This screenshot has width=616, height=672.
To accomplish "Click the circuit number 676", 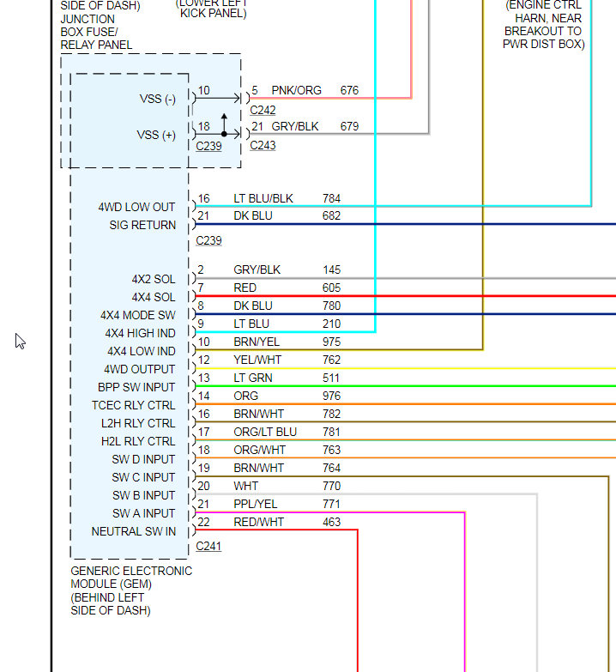I will click(x=349, y=90).
